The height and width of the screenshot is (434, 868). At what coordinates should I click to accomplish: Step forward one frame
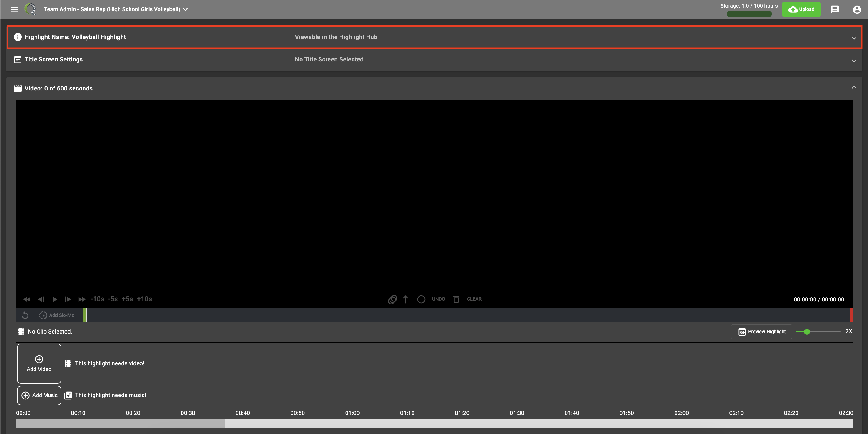pyautogui.click(x=68, y=299)
